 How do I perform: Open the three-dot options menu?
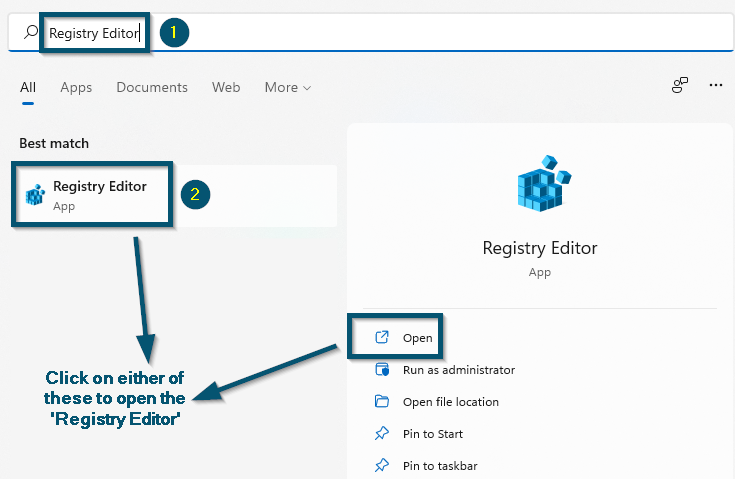click(716, 85)
